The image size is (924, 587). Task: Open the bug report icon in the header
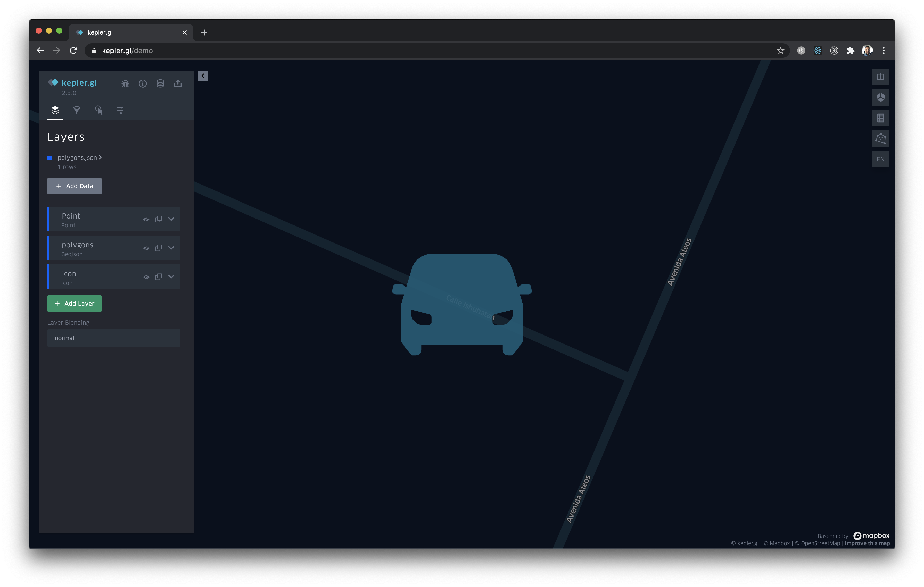click(x=125, y=83)
